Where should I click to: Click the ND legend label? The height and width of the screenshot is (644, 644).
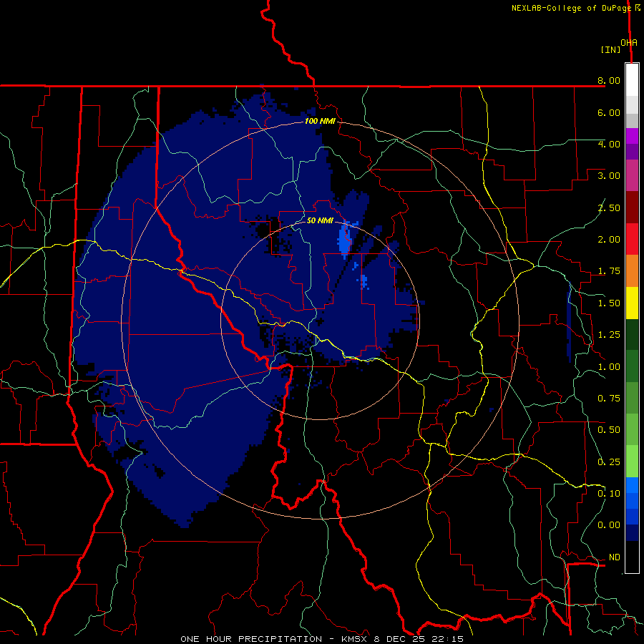[615, 557]
